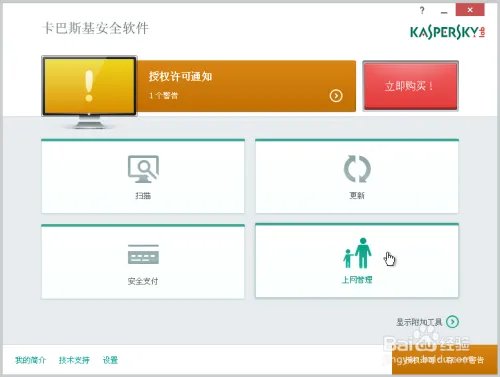Open help question mark icon
The width and height of the screenshot is (500, 377).
tap(422, 10)
